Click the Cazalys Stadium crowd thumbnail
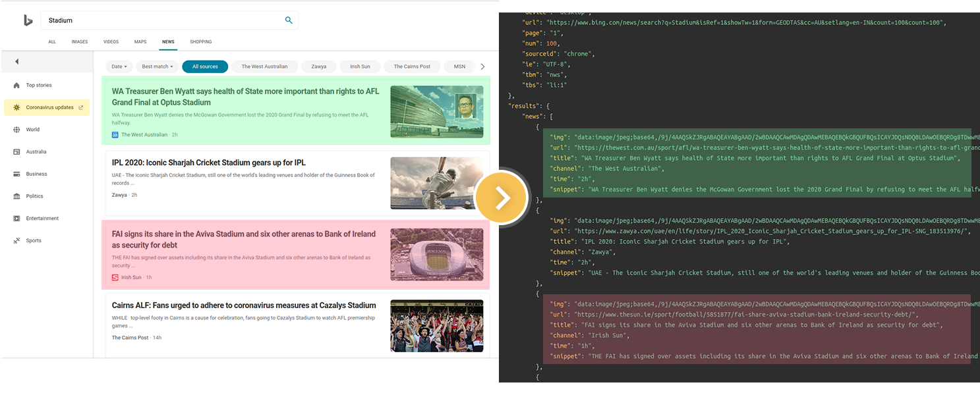980x395 pixels. click(x=436, y=326)
